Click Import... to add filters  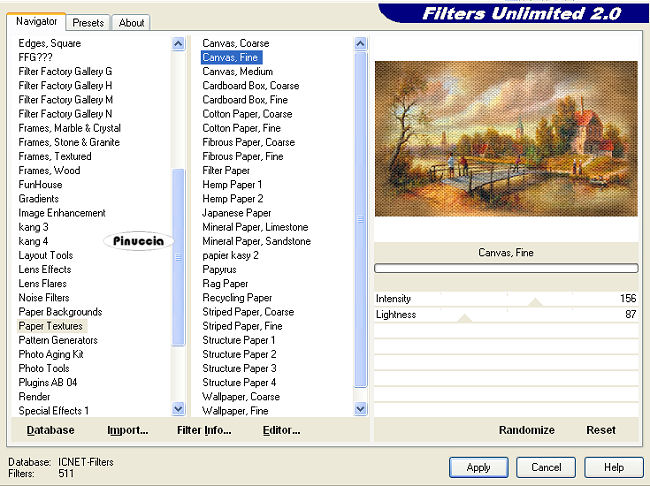pos(128,430)
